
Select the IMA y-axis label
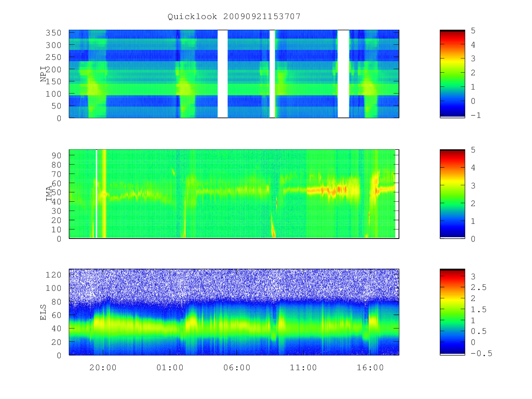coord(49,194)
